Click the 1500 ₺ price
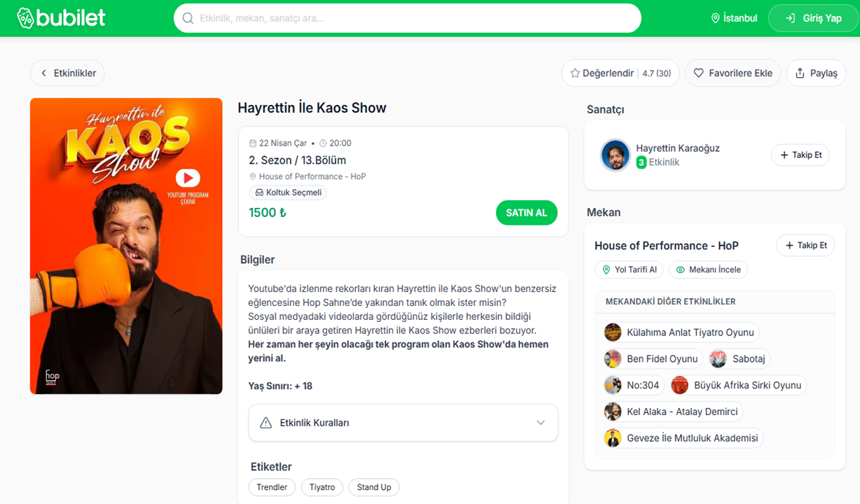Screen dimensions: 860x504 tap(268, 213)
